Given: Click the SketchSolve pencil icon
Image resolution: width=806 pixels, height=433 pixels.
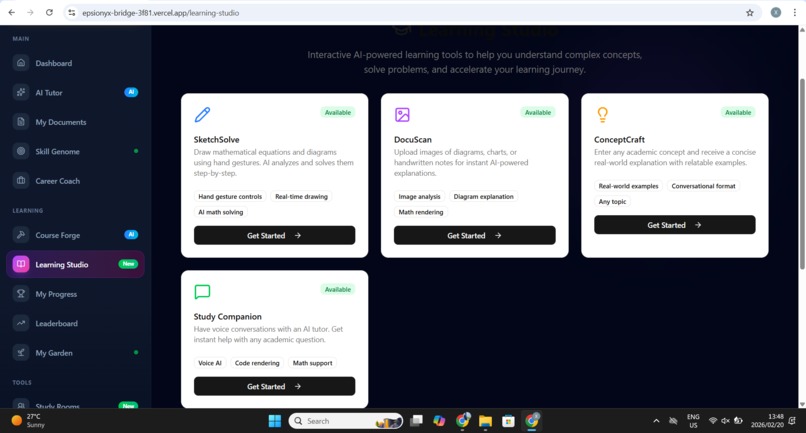Looking at the screenshot, I should click(x=202, y=114).
